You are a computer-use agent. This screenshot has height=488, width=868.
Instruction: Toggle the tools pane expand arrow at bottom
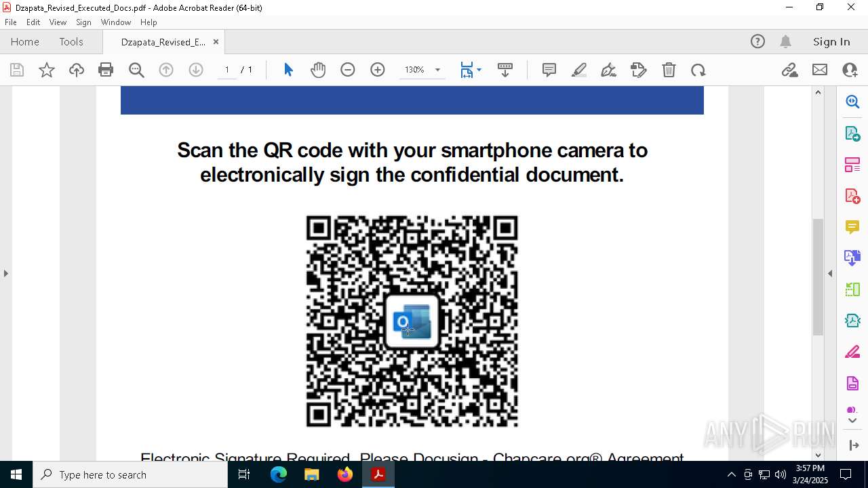[x=854, y=445]
